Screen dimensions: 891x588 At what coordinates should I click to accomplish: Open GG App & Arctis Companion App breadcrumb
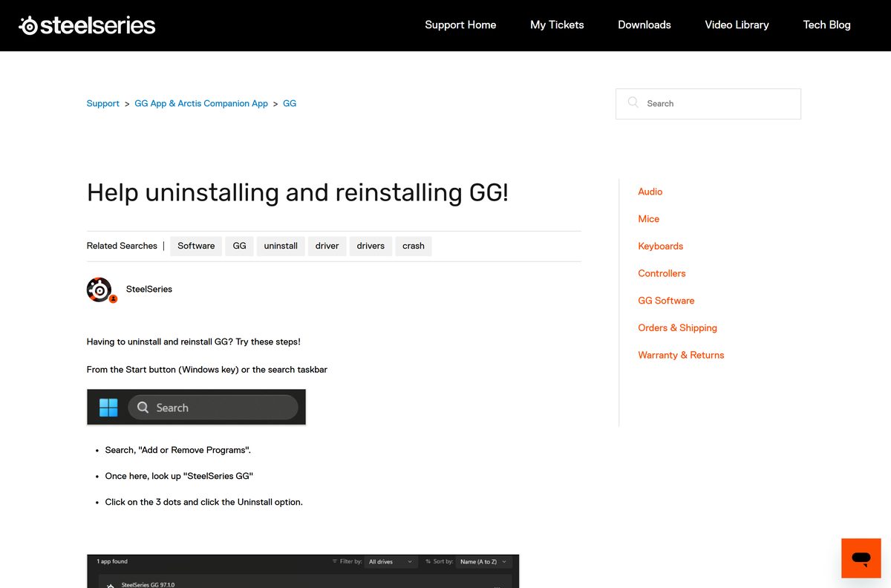201,103
